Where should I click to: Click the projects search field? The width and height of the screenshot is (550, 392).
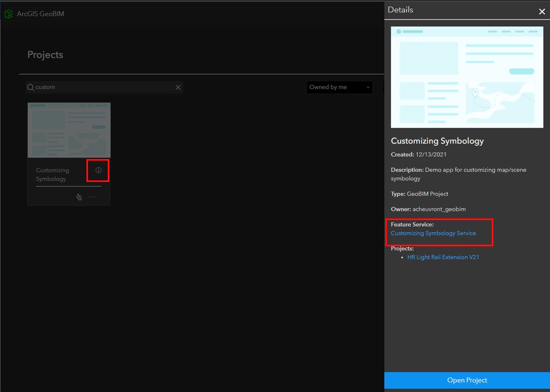104,87
